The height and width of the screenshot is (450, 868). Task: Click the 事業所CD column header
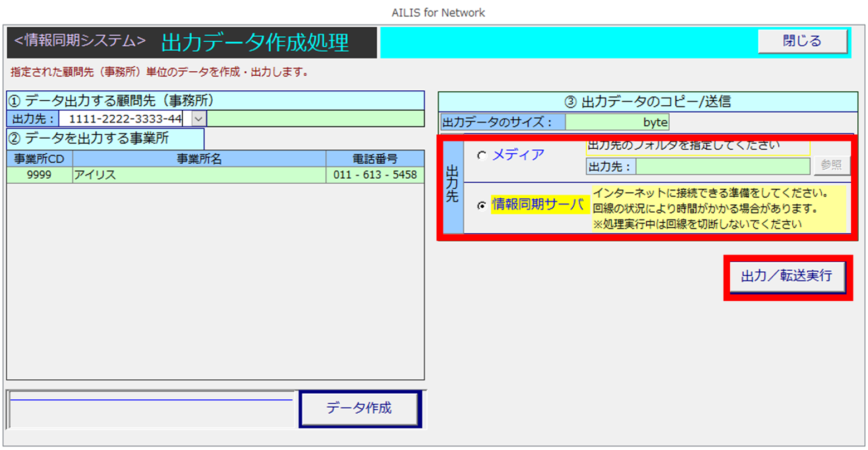[40, 159]
